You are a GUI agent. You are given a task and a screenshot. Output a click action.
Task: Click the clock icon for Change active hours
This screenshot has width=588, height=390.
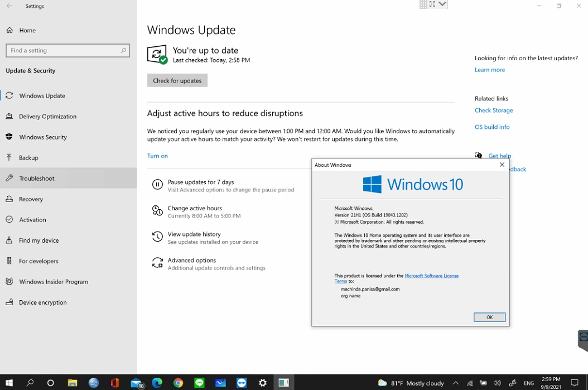(157, 210)
